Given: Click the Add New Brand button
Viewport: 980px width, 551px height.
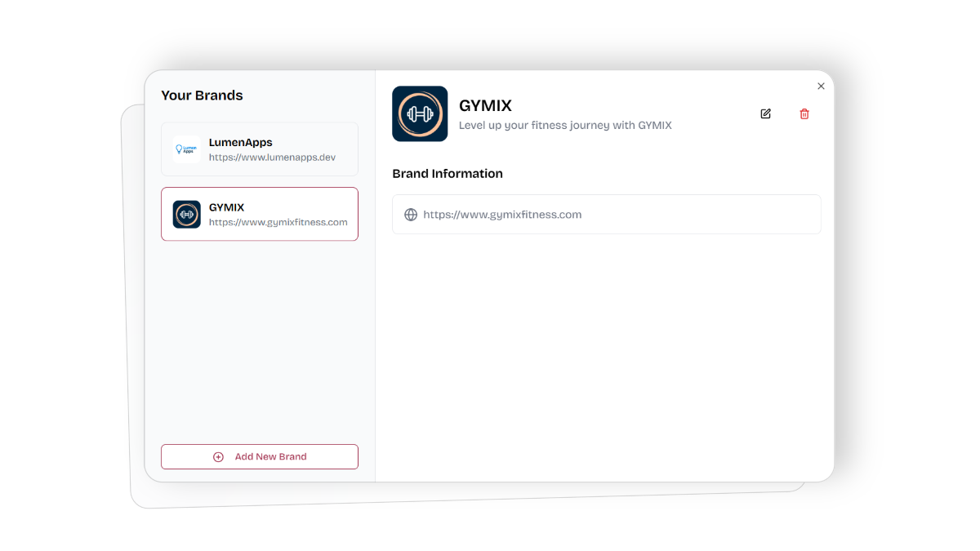Looking at the screenshot, I should click(x=260, y=456).
